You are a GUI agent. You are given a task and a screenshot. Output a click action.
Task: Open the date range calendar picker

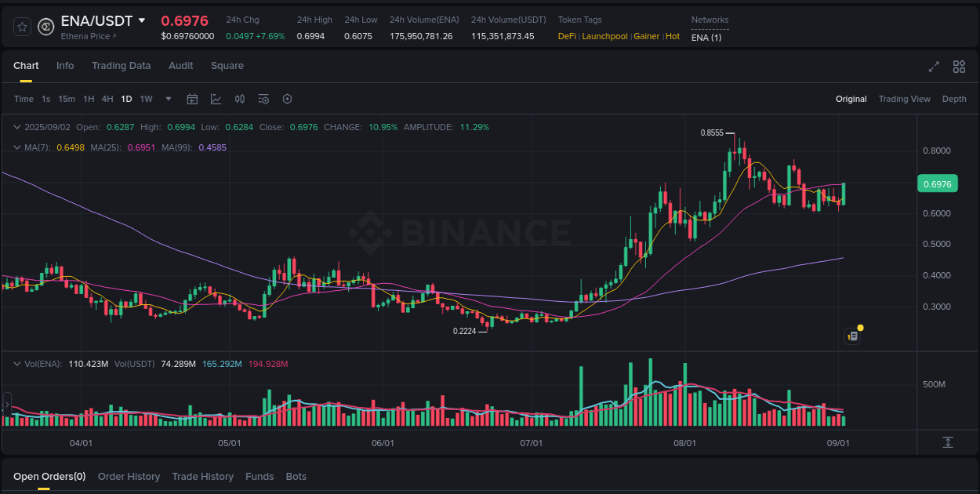click(192, 99)
